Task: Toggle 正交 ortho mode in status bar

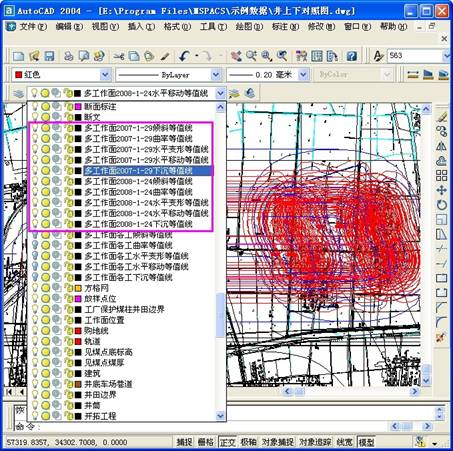Action: [227, 442]
